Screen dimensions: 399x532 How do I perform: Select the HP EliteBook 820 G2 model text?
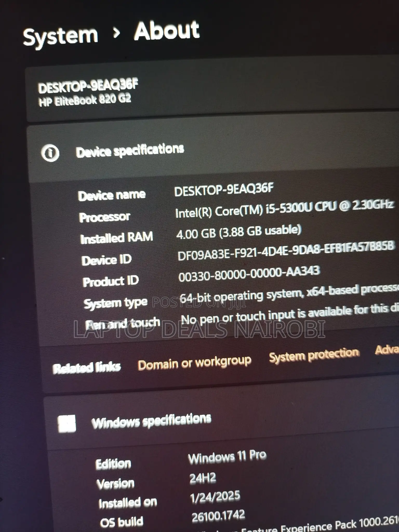(85, 100)
